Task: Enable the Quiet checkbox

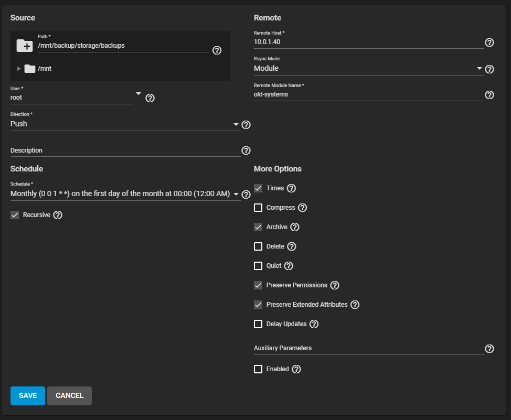Action: click(258, 266)
